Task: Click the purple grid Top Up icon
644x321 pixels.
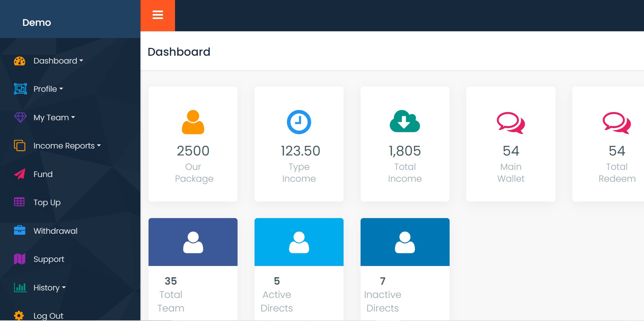Action: pos(19,202)
